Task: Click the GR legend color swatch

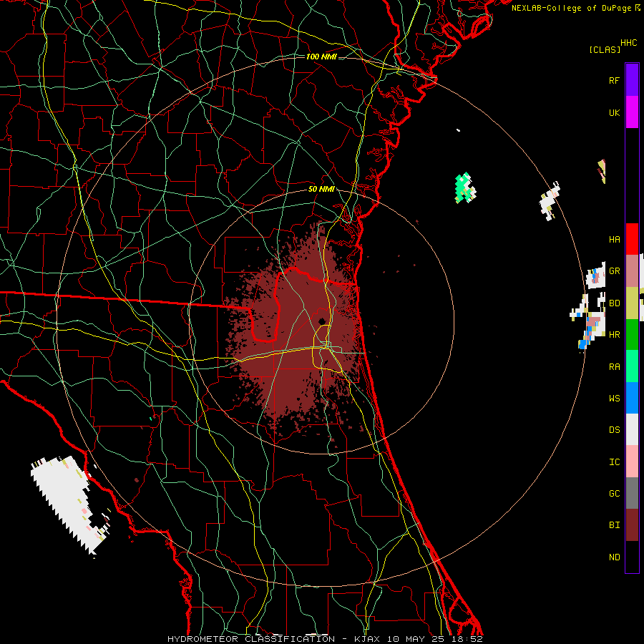Action: pyautogui.click(x=632, y=271)
